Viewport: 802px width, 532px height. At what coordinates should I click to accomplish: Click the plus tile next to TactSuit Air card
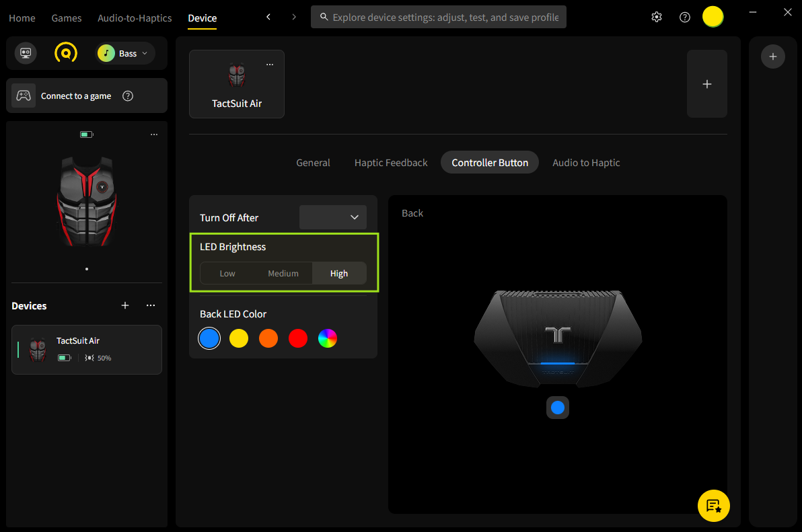click(x=707, y=84)
